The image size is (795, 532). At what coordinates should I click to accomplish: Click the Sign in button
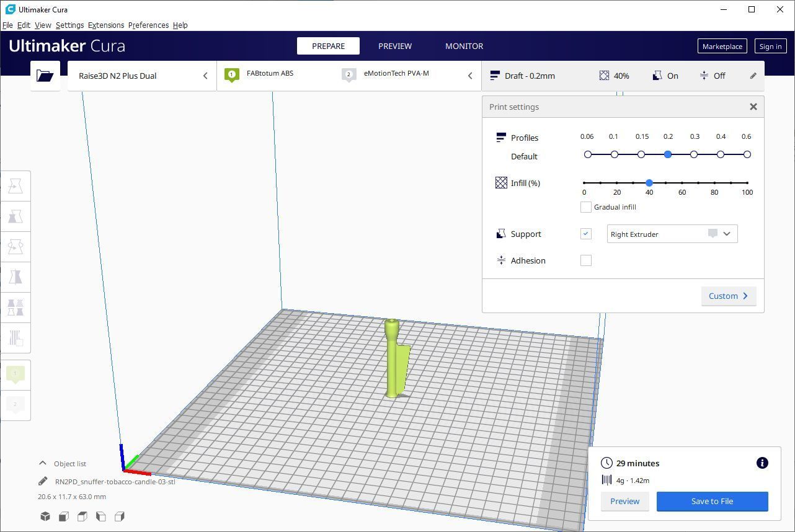[x=770, y=46]
